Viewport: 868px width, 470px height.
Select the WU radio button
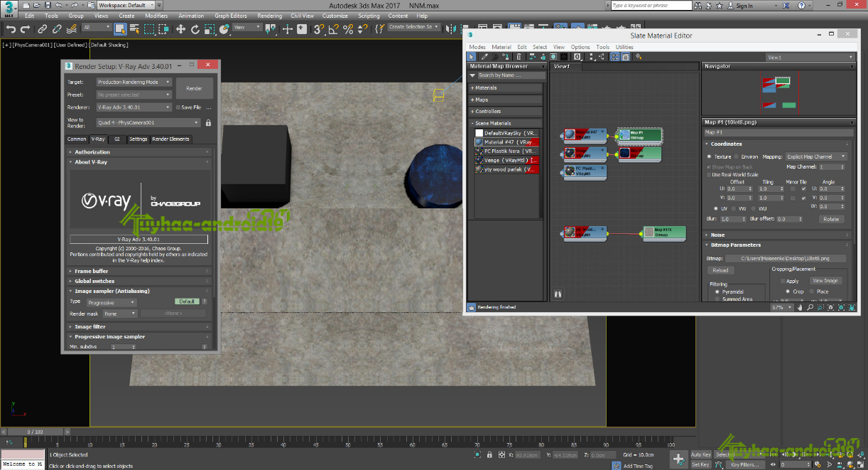[754, 208]
